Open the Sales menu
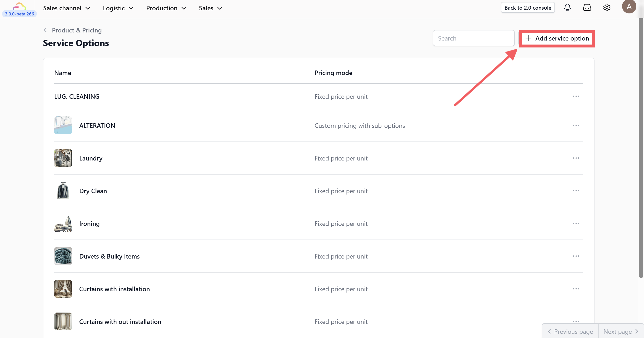The image size is (644, 338). click(210, 8)
